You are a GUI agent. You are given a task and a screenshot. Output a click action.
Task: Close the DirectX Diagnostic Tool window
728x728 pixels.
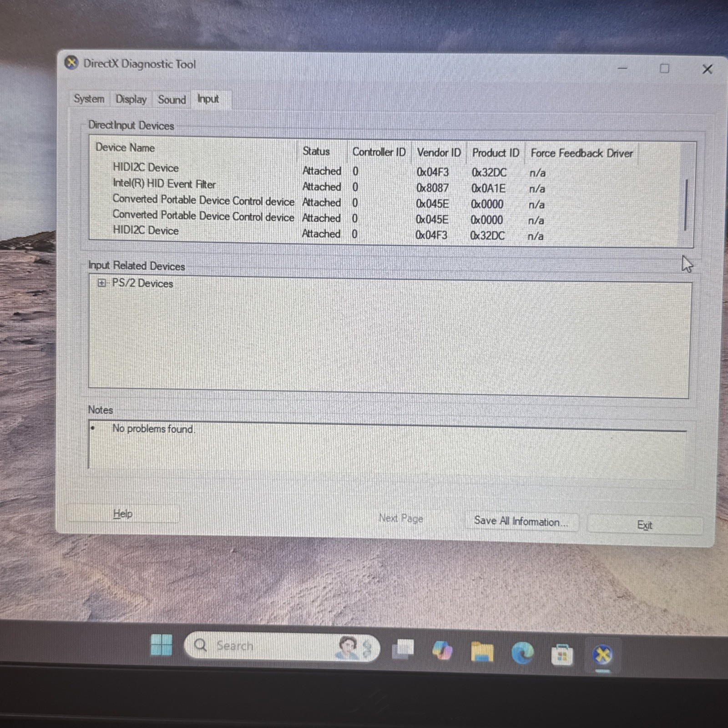tap(707, 69)
